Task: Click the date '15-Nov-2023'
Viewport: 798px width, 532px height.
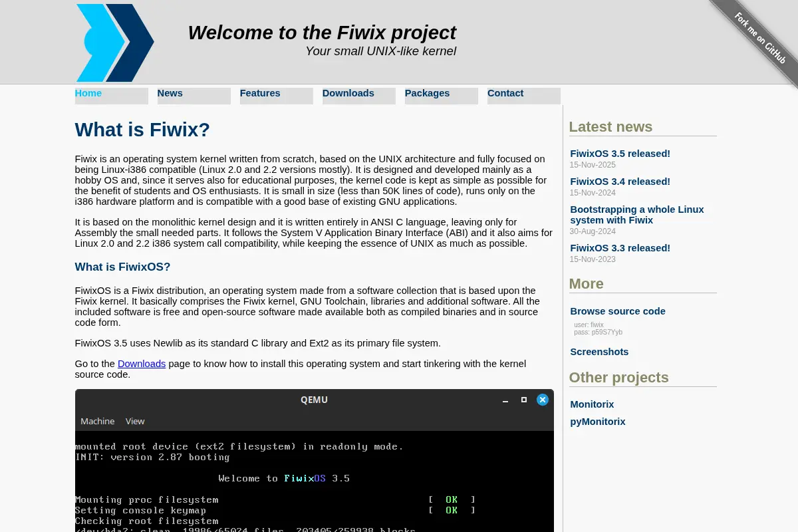Action: tap(593, 259)
